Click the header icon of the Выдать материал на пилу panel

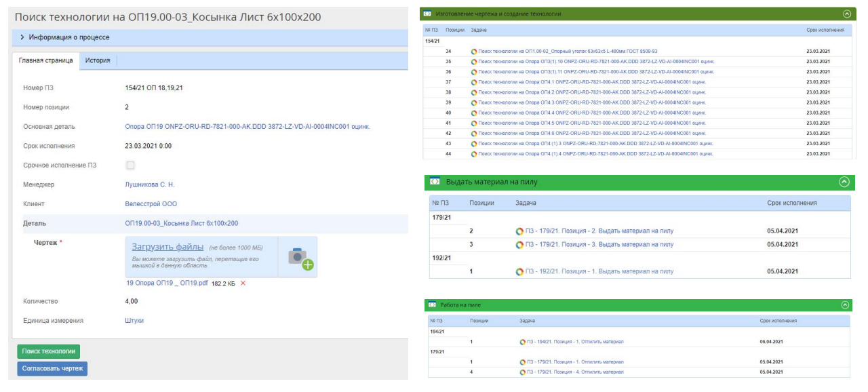[x=435, y=182]
